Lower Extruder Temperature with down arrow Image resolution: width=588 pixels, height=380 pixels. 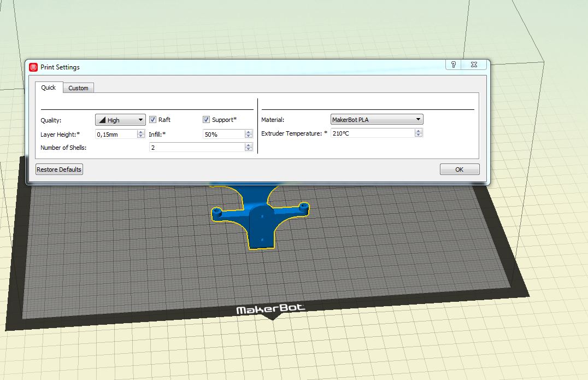(419, 135)
